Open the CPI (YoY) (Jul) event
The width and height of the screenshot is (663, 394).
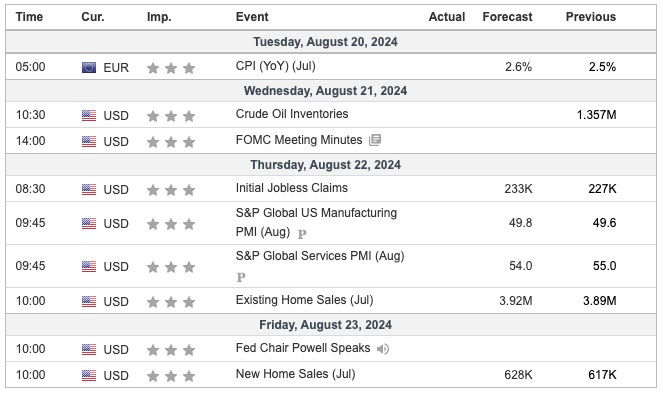[x=276, y=66]
